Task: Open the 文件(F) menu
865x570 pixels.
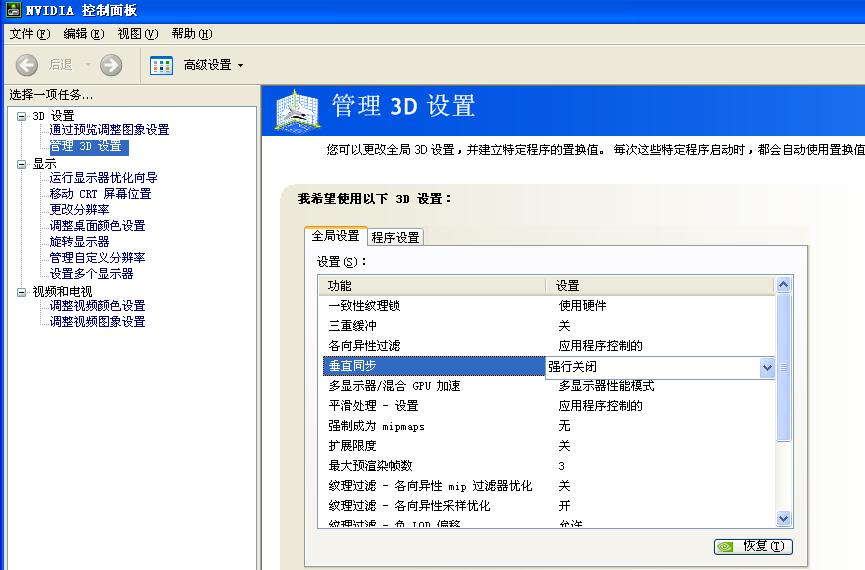Action: (x=30, y=34)
